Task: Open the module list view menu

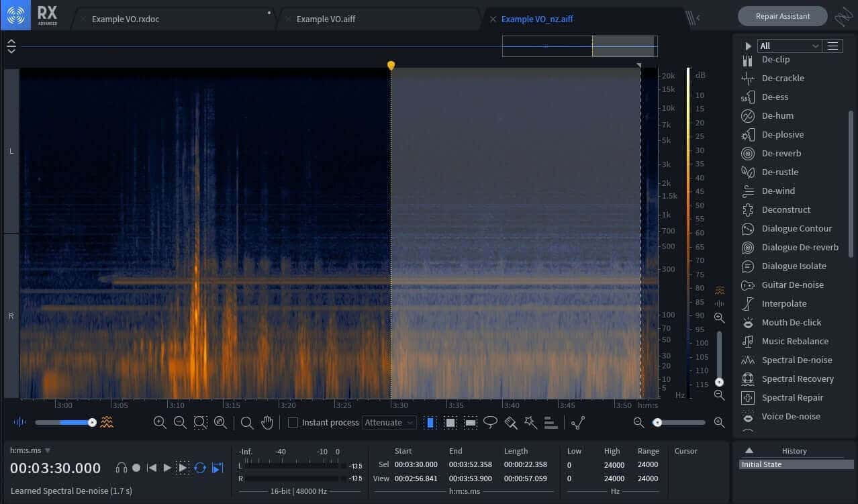Action: [833, 46]
